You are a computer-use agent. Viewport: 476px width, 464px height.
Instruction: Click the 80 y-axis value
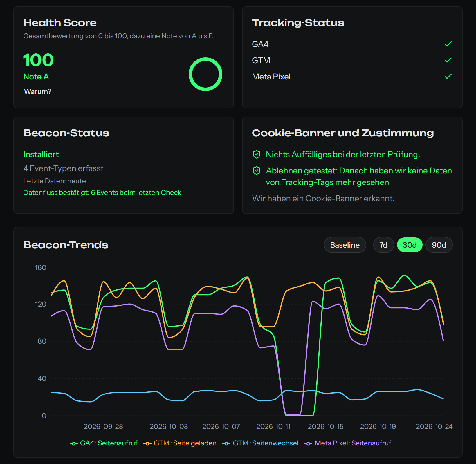[x=42, y=341]
